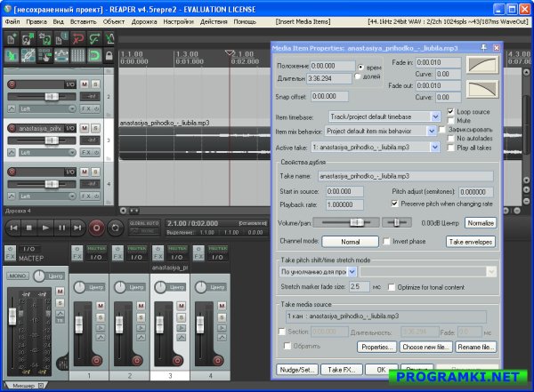Viewport: 534px width, 392px height.
Task: Open the Active take dropdown
Action: (375, 148)
